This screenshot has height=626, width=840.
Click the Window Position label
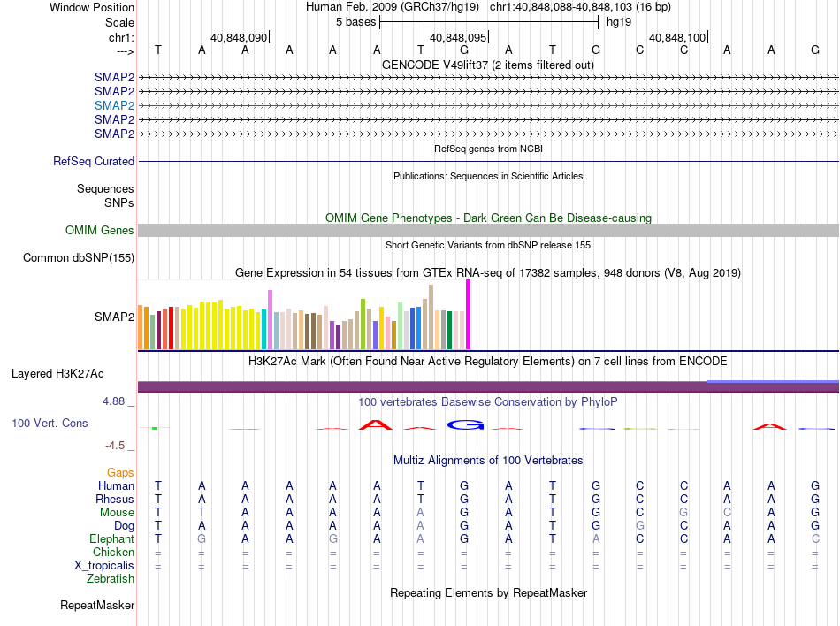[92, 7]
